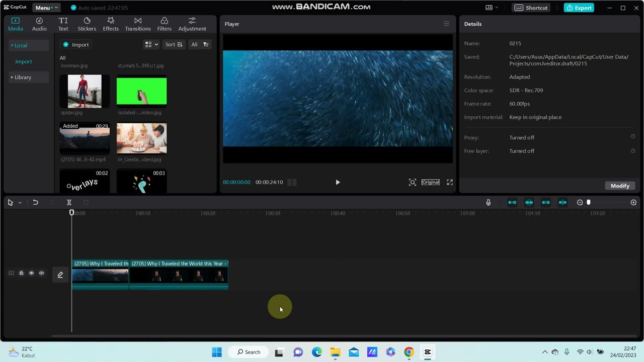Click the Modify button in Details

click(x=620, y=186)
